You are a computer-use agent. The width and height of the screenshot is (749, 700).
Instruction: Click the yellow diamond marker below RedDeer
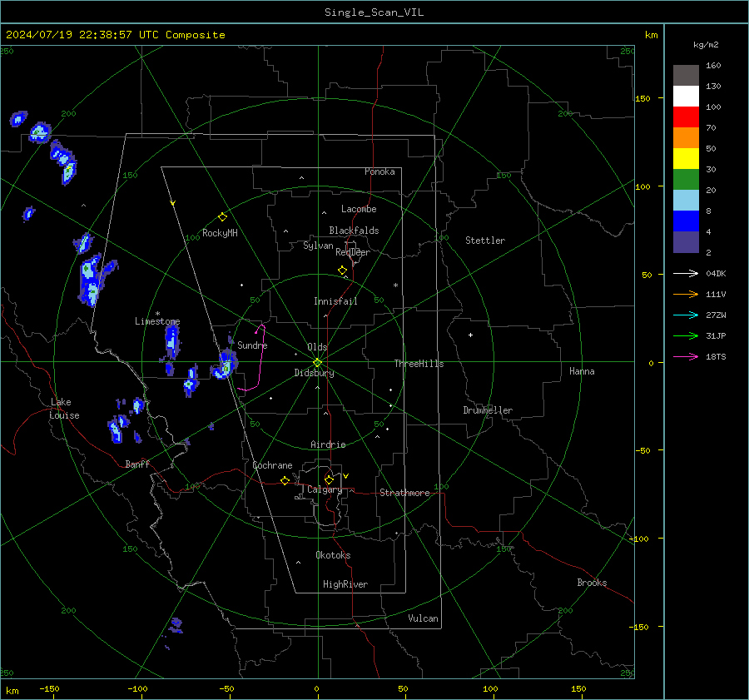342,271
